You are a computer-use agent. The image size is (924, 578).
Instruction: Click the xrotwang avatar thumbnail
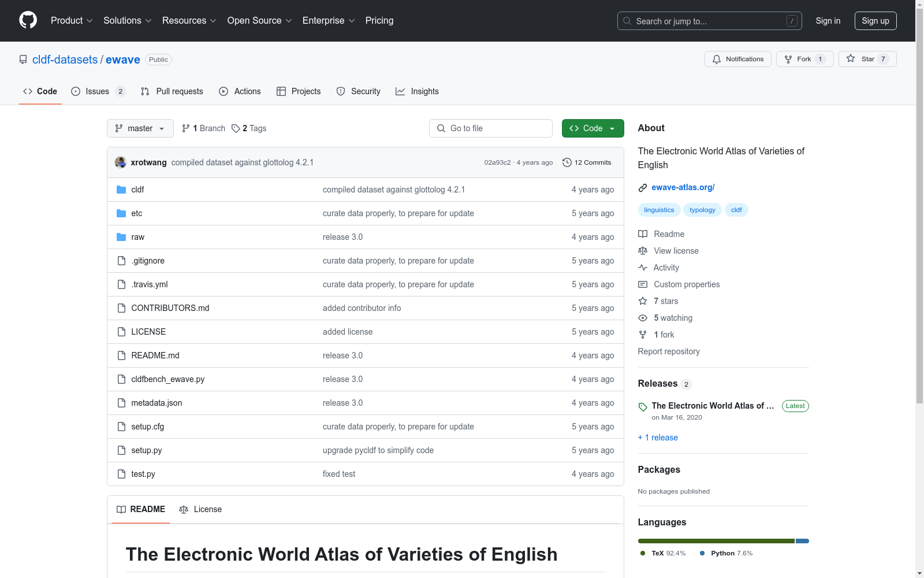tap(121, 162)
